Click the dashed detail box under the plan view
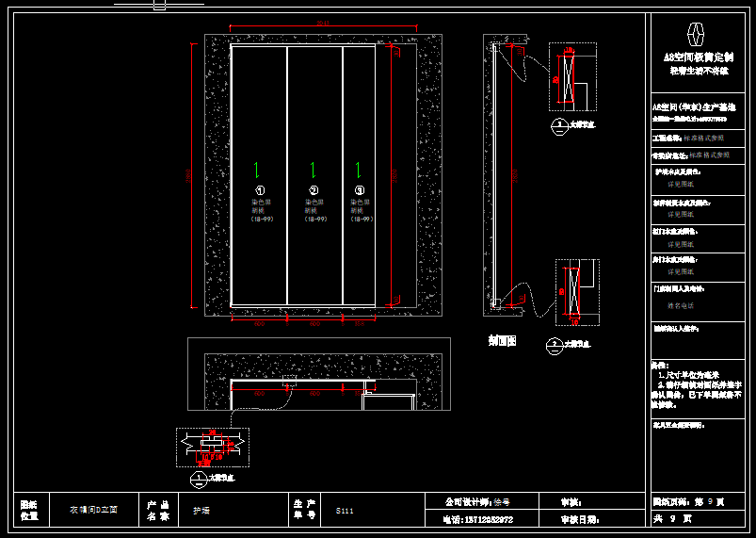Image resolution: width=756 pixels, height=538 pixels. [213, 448]
